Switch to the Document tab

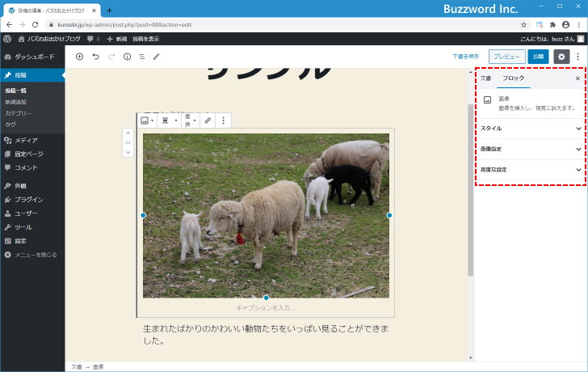[x=485, y=78]
